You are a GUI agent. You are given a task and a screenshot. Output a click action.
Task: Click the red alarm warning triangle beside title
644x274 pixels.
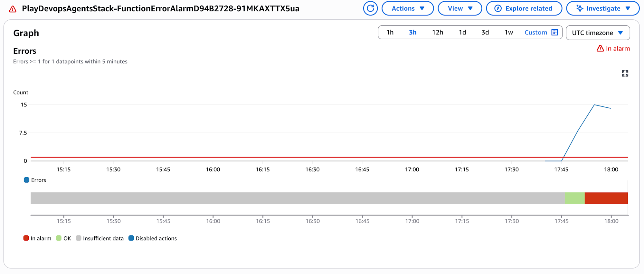pyautogui.click(x=13, y=9)
